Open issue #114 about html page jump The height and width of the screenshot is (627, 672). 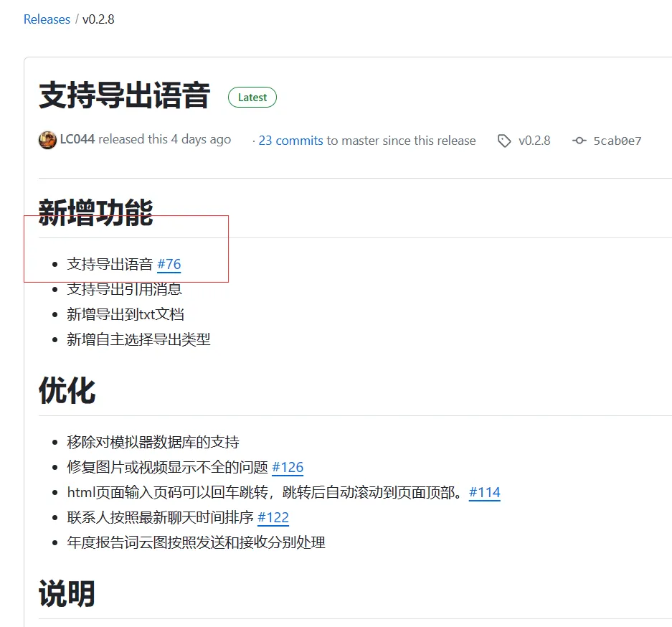pyautogui.click(x=485, y=493)
